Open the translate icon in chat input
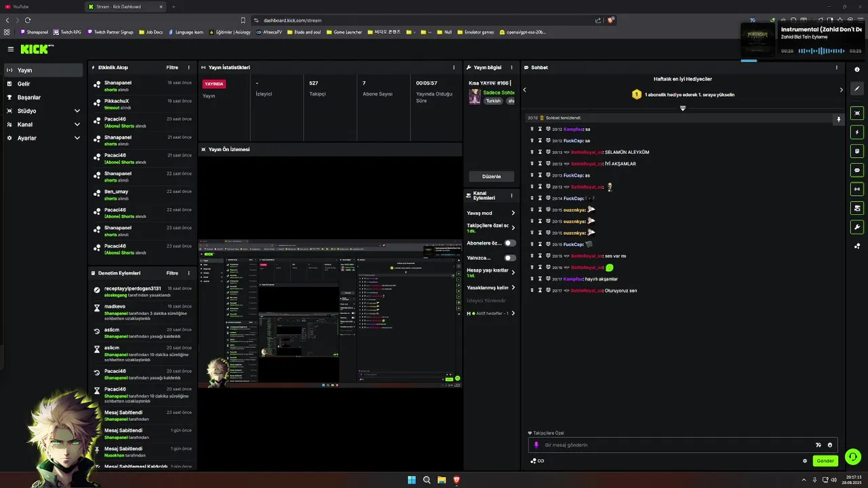The width and height of the screenshot is (868, 488). click(x=818, y=445)
